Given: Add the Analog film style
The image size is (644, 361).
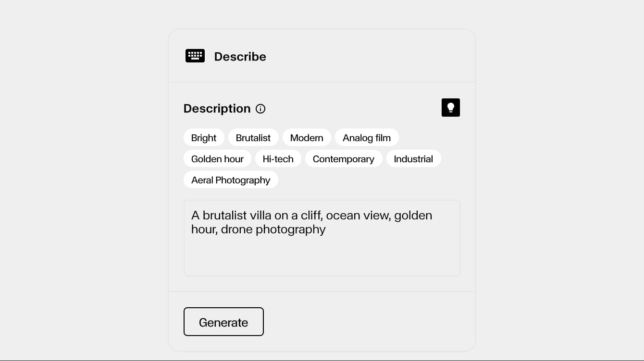Looking at the screenshot, I should (x=367, y=137).
